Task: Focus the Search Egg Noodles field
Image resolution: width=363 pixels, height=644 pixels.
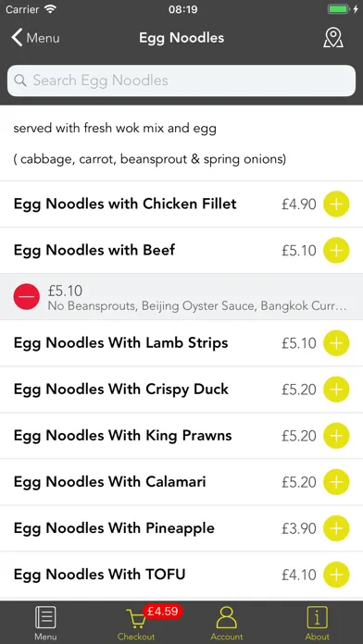Action: coord(181,80)
